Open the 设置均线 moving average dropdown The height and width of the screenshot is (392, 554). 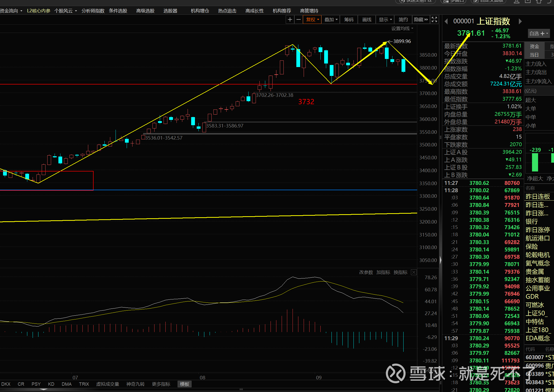(x=402, y=29)
